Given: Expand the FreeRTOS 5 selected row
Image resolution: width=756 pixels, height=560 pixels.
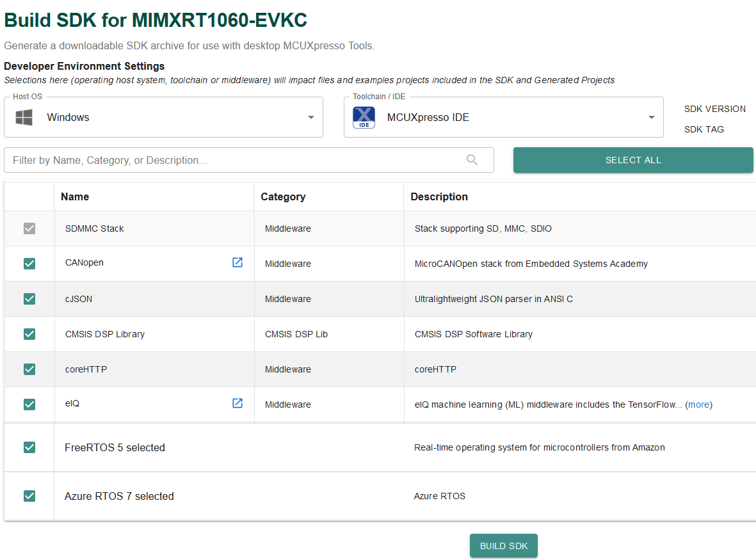Looking at the screenshot, I should tap(115, 447).
